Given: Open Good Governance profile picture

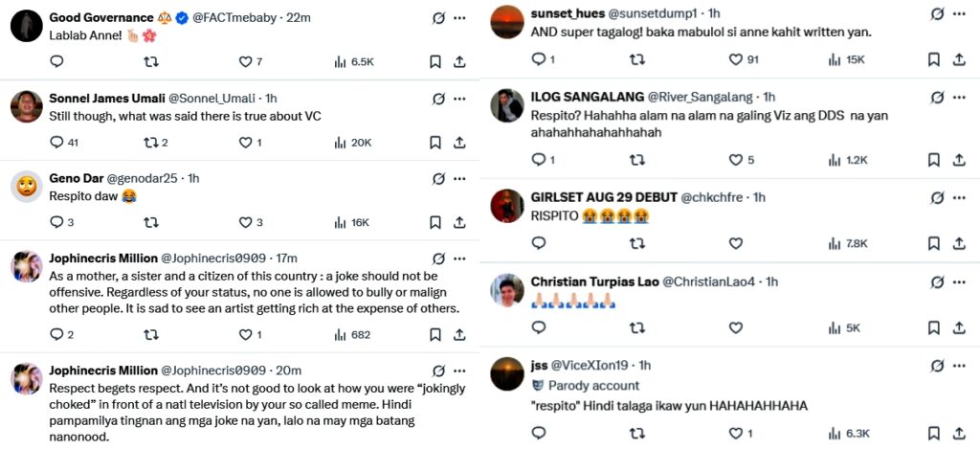Looking at the screenshot, I should coord(26,27).
